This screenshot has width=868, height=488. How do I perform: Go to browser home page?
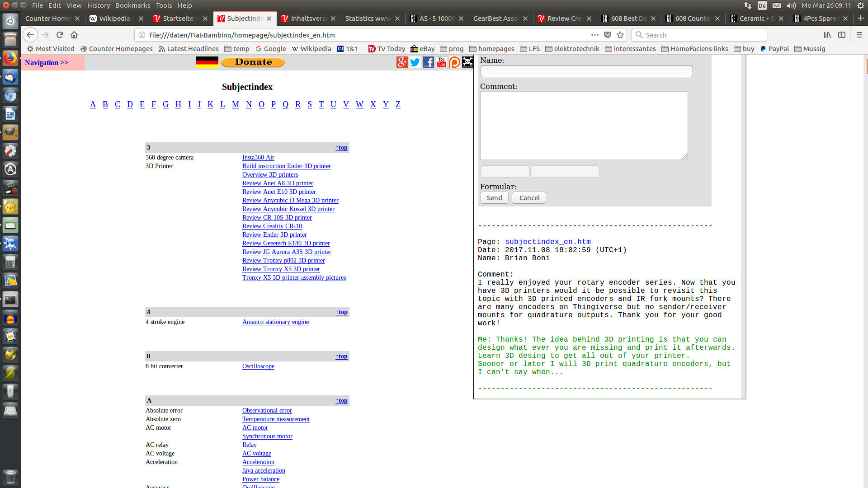point(74,35)
